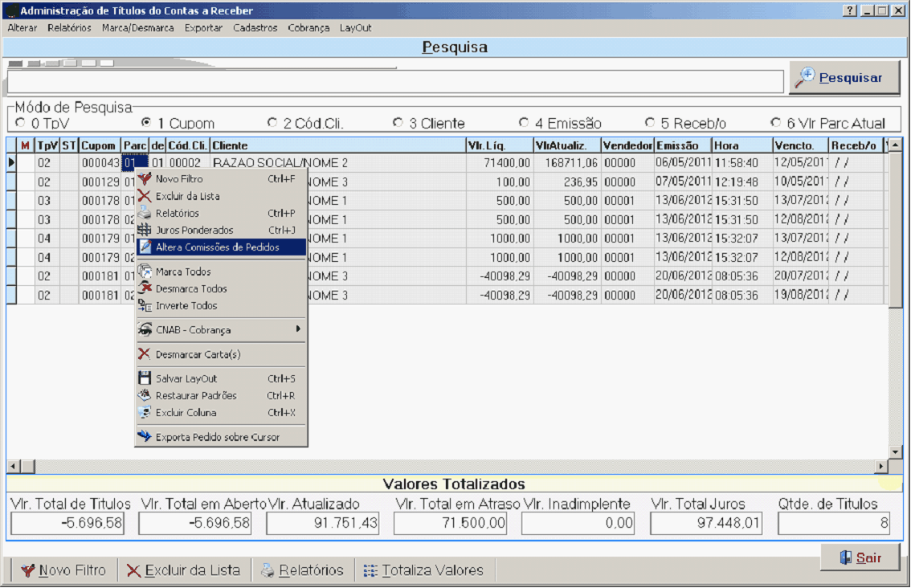Click the Sair button
Image resolution: width=911 pixels, height=588 pixels.
pos(860,557)
